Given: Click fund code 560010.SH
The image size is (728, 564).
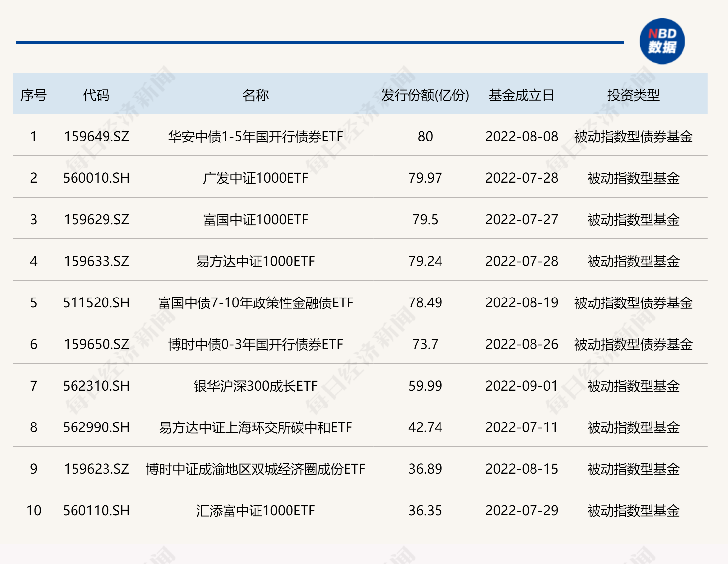Looking at the screenshot, I should [x=96, y=178].
